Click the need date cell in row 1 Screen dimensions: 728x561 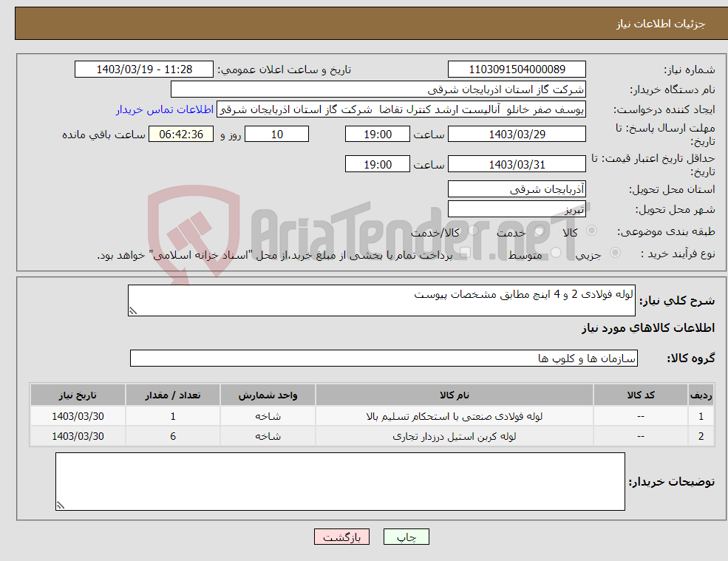tap(78, 417)
